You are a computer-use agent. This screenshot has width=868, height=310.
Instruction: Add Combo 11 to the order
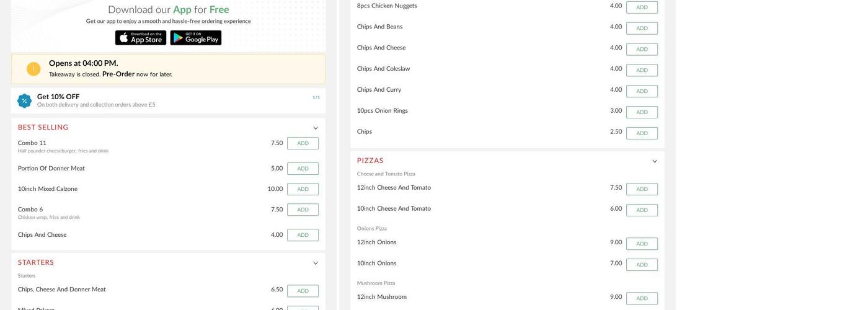click(303, 143)
